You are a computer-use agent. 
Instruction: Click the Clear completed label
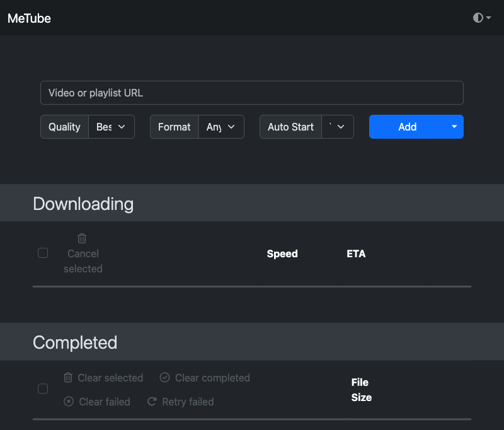(212, 378)
